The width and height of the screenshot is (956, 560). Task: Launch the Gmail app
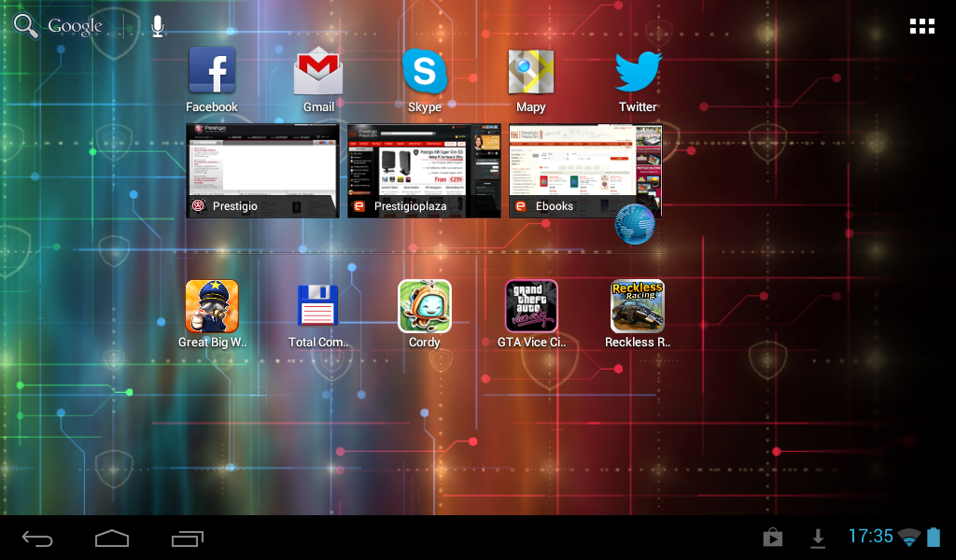318,73
